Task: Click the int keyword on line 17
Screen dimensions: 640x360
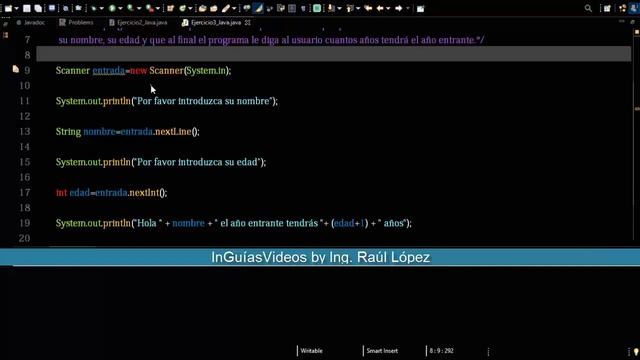Action: [61, 193]
